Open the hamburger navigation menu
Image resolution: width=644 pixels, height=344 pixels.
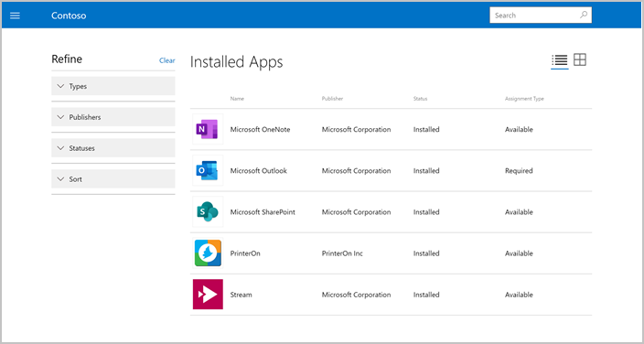[x=15, y=16]
